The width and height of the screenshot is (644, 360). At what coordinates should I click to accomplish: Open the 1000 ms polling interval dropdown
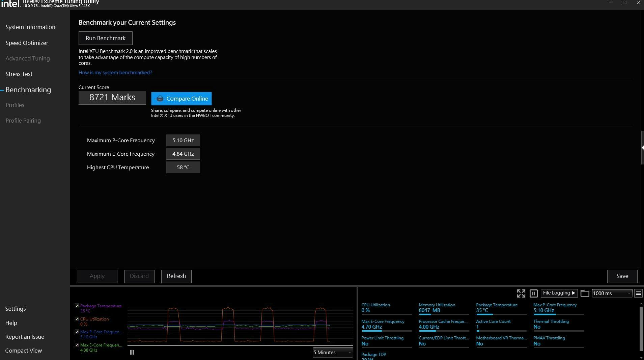(x=612, y=293)
